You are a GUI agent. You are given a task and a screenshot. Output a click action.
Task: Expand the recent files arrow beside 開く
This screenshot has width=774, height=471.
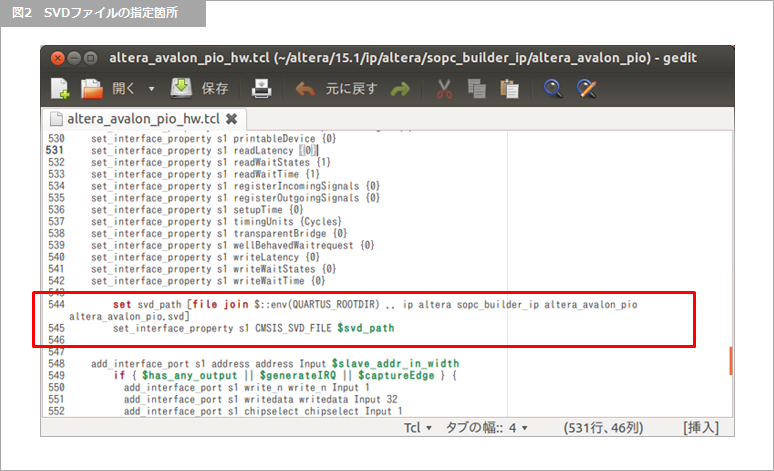coord(152,89)
